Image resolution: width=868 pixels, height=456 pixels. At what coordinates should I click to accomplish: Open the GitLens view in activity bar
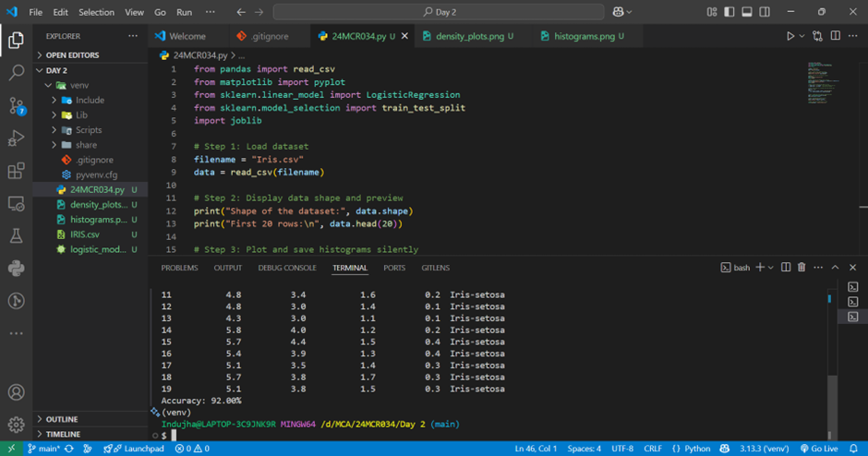tap(16, 301)
